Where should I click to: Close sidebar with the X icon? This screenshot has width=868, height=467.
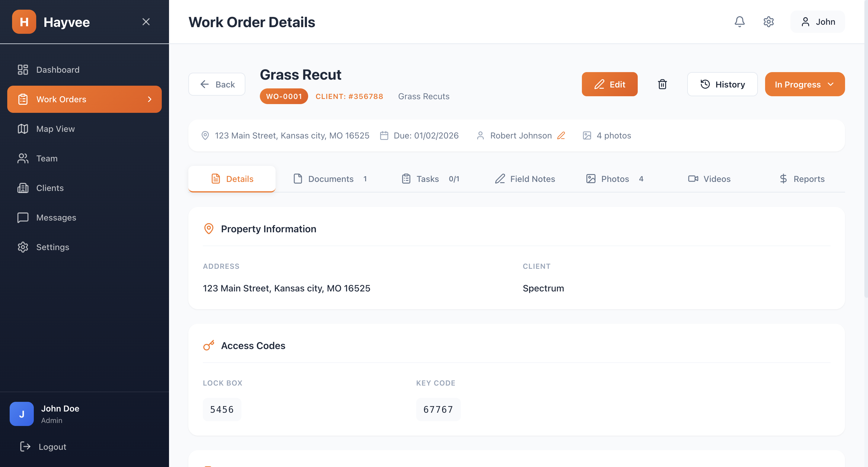coord(146,22)
